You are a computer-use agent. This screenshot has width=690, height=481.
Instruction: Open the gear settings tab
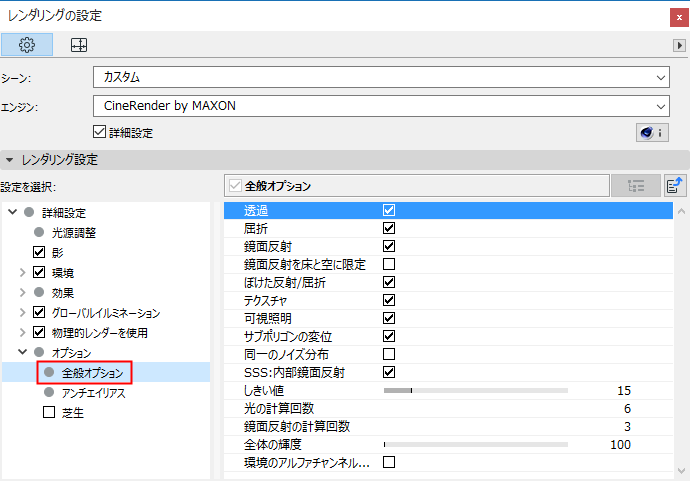point(27,44)
